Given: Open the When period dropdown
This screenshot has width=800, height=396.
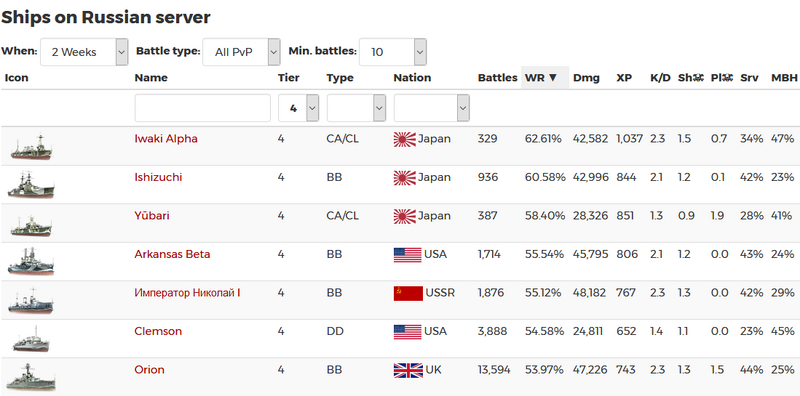Looking at the screenshot, I should click(x=84, y=52).
